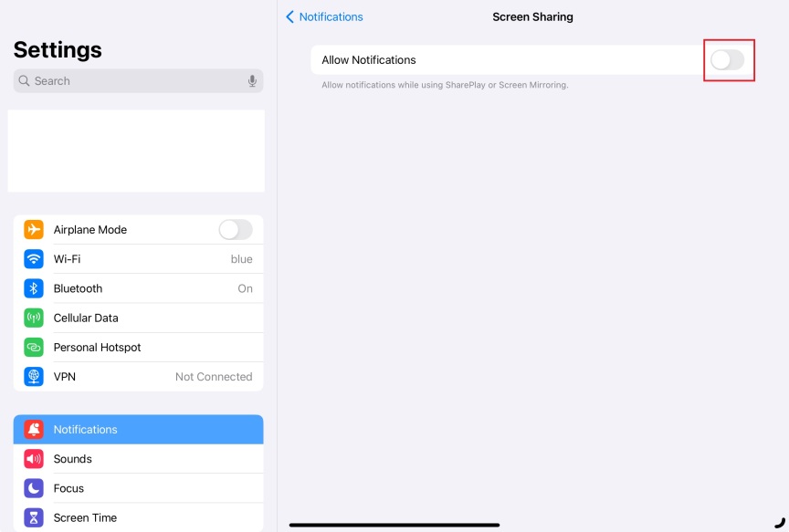Viewport: 789px width, 532px height.
Task: Click the Wi-Fi icon in sidebar
Action: (x=34, y=259)
